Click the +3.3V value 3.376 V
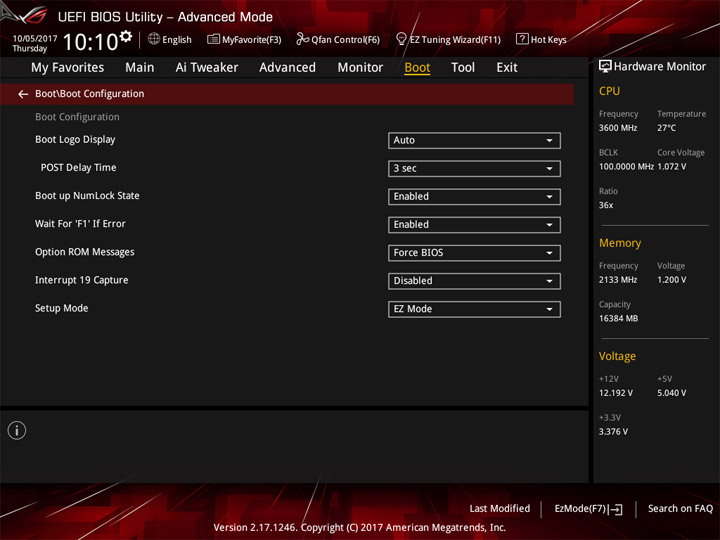 [x=613, y=432]
